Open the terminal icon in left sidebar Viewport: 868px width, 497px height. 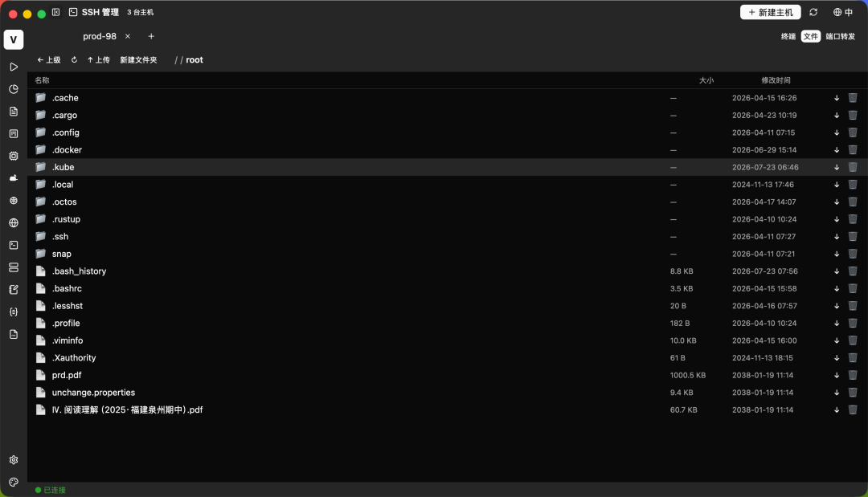[x=14, y=245]
